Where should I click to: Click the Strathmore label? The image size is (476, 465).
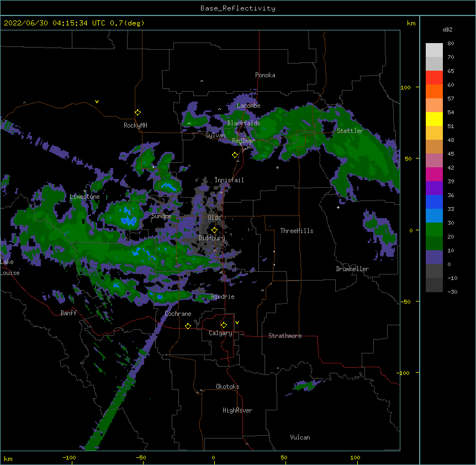tap(285, 336)
